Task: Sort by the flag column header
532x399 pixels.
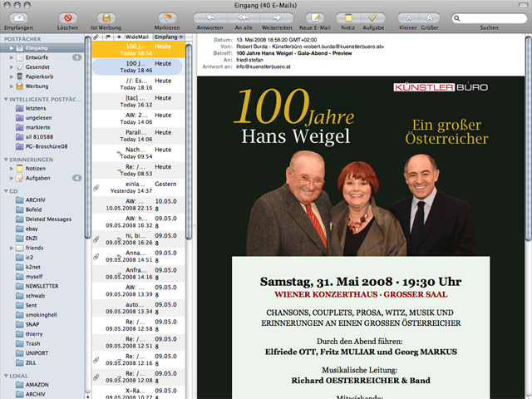Action: coord(108,37)
